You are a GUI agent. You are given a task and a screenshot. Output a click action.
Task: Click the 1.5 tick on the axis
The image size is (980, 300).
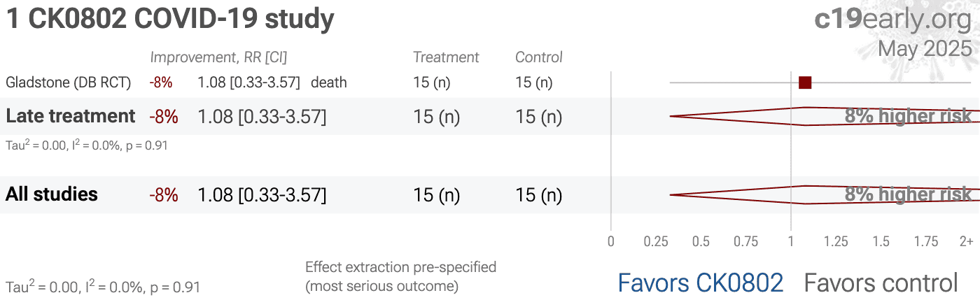tap(881, 241)
